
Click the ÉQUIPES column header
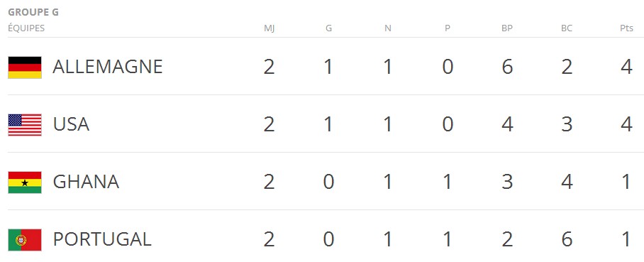point(26,28)
